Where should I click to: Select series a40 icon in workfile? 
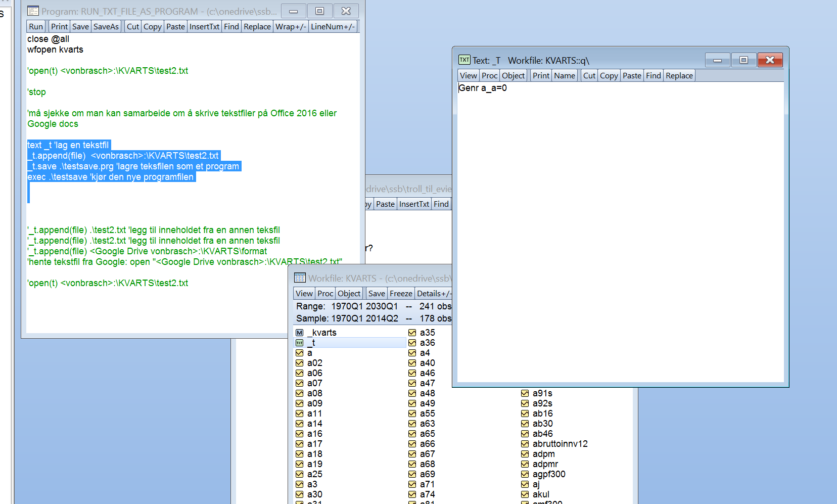(x=412, y=363)
